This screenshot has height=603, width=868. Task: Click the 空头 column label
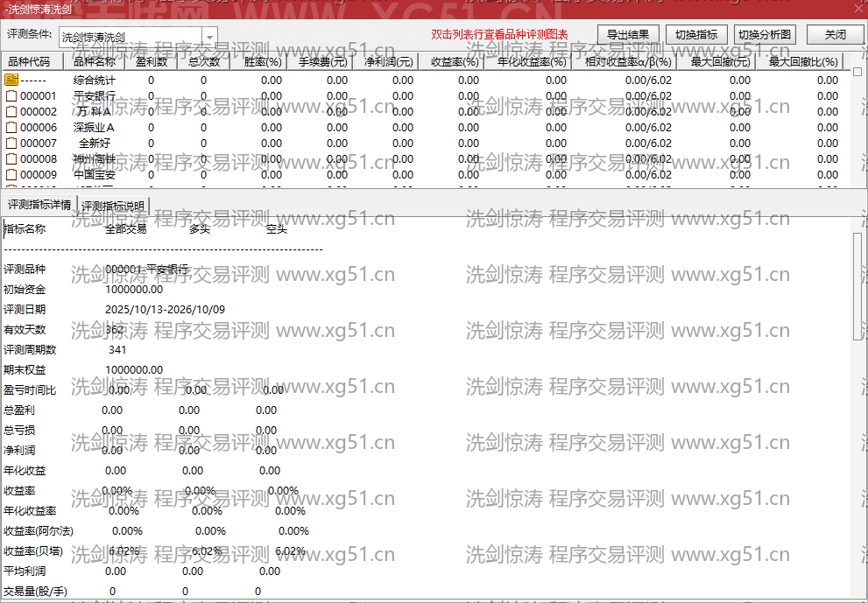tap(277, 229)
